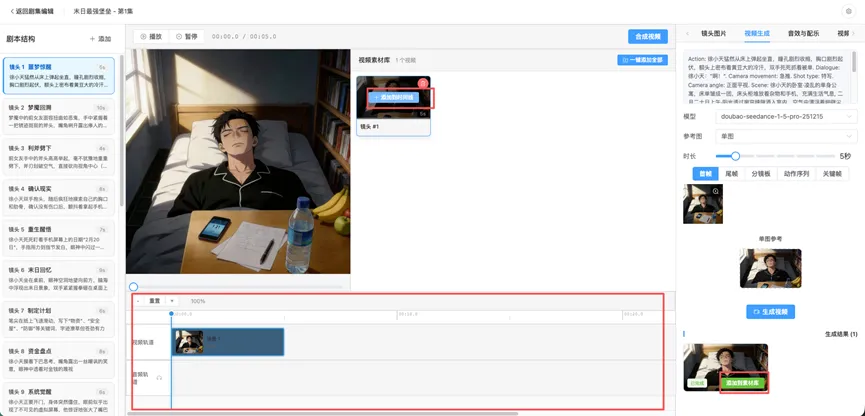Select the 尾帧 frame option
The height and width of the screenshot is (416, 865).
[x=731, y=174]
